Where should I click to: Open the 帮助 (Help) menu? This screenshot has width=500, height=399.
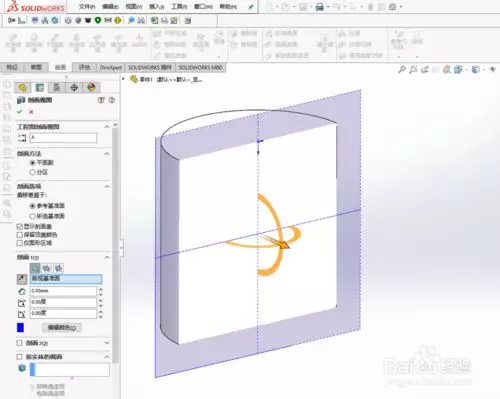coord(228,6)
